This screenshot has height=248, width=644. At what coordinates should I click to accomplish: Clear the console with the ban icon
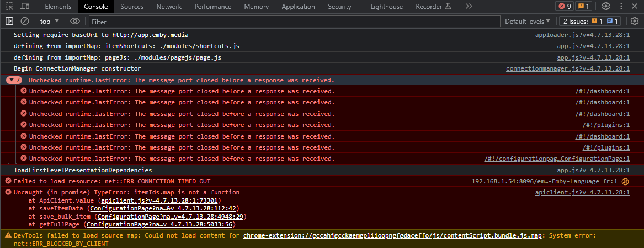(x=25, y=21)
